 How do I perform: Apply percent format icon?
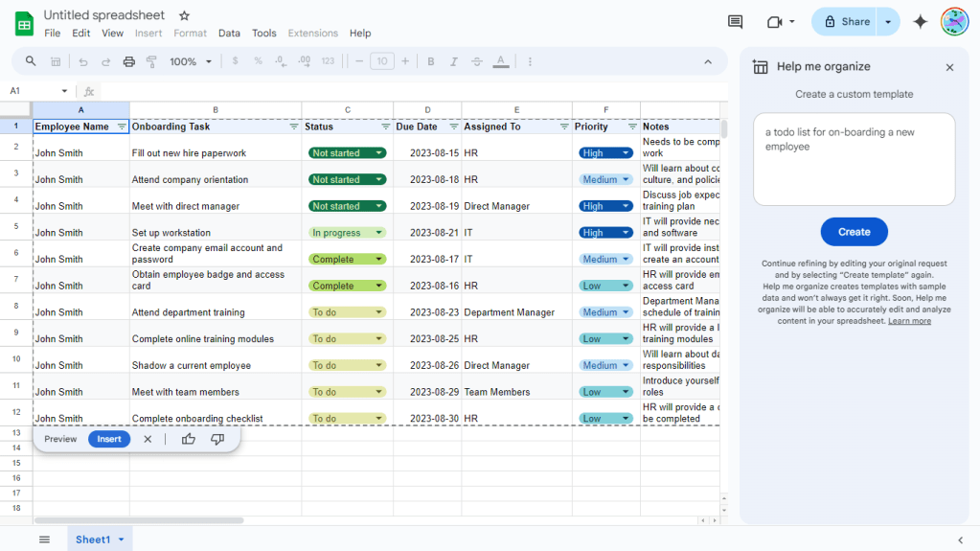point(258,61)
